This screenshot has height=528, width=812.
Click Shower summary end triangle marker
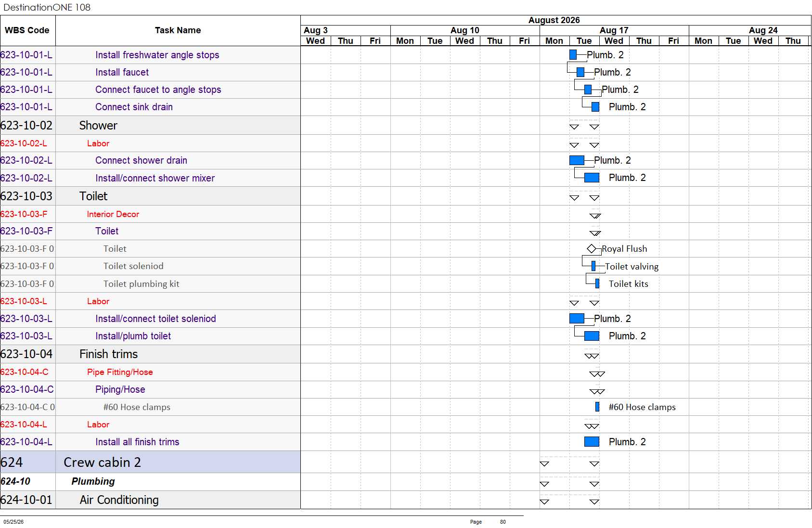(x=594, y=127)
